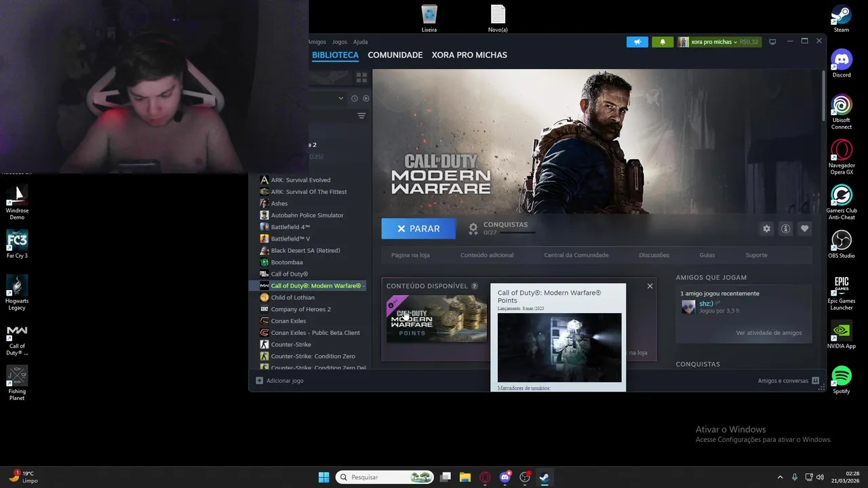Screen dimensions: 868x488
Task: Open the library grid view icon
Action: (x=361, y=78)
